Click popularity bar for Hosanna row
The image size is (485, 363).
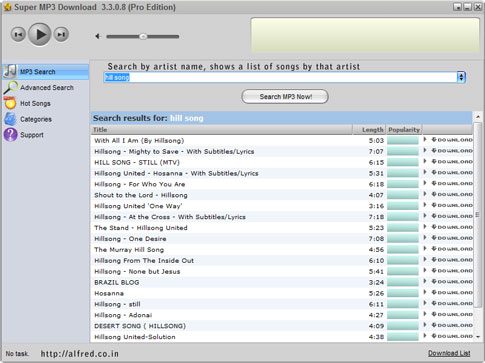403,293
